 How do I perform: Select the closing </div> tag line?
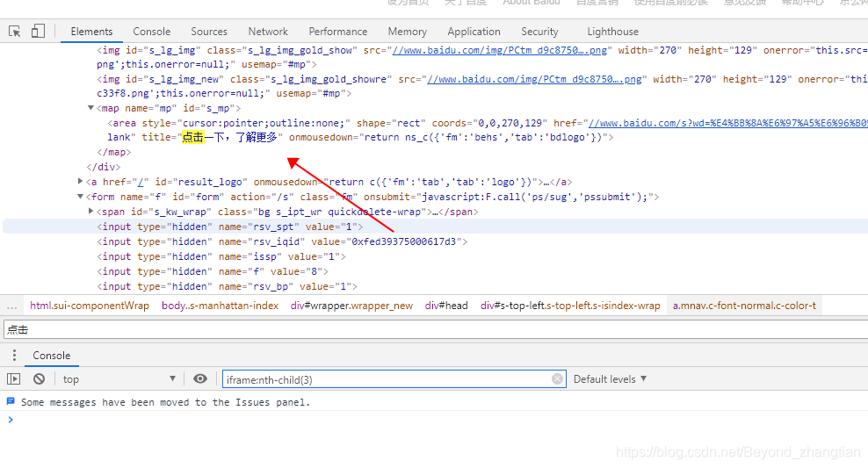[104, 167]
